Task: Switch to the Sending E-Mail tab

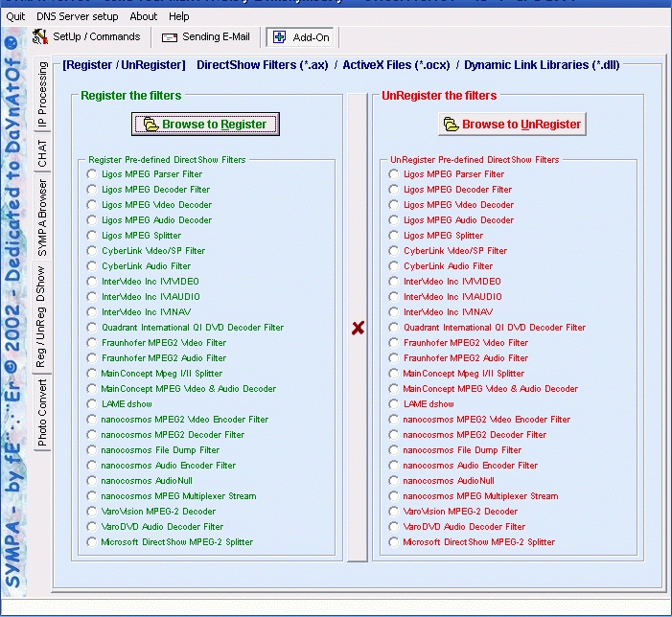Action: 206,36
